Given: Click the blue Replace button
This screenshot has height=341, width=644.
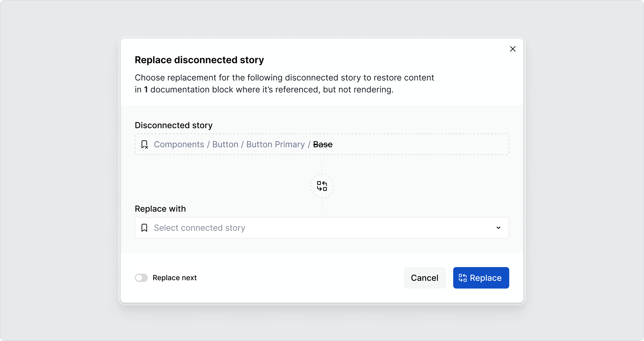Looking at the screenshot, I should (x=481, y=278).
